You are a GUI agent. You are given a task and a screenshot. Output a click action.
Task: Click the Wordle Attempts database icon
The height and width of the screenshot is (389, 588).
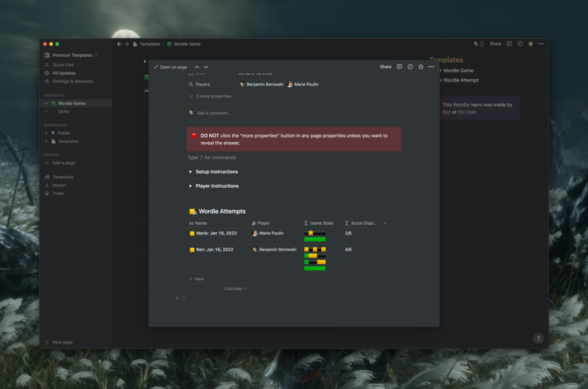pyautogui.click(x=192, y=211)
